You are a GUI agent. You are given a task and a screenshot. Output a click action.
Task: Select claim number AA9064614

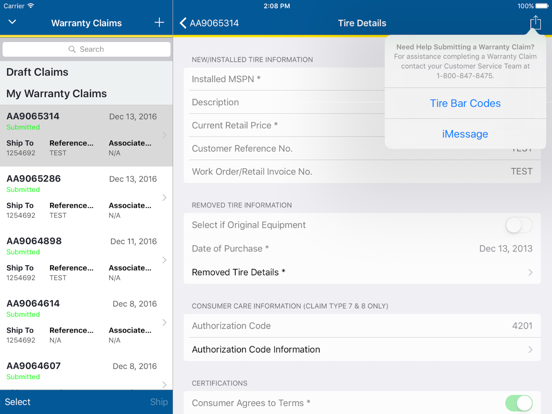click(x=33, y=303)
